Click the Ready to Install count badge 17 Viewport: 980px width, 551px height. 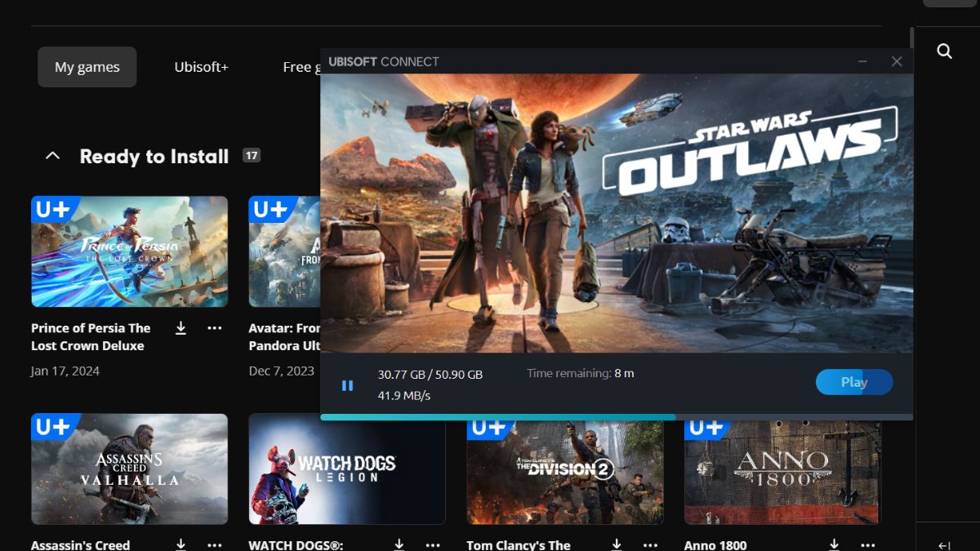pyautogui.click(x=252, y=155)
